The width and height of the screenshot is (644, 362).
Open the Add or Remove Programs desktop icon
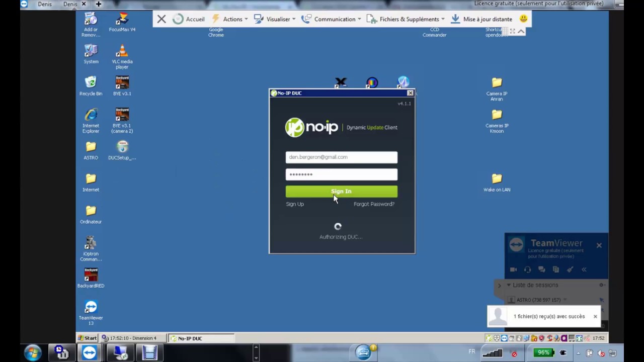coord(91,25)
